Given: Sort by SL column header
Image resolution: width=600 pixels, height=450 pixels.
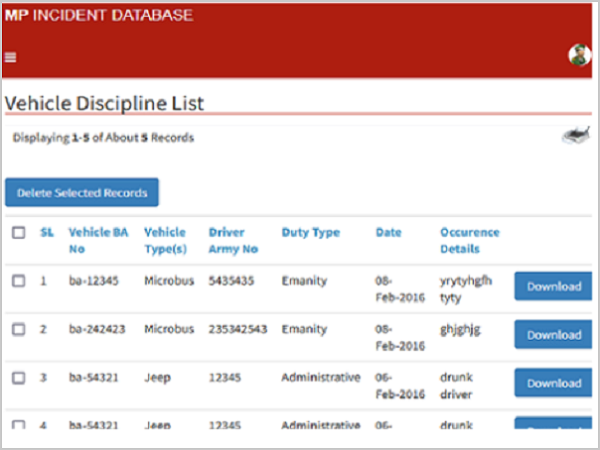Looking at the screenshot, I should 46,232.
